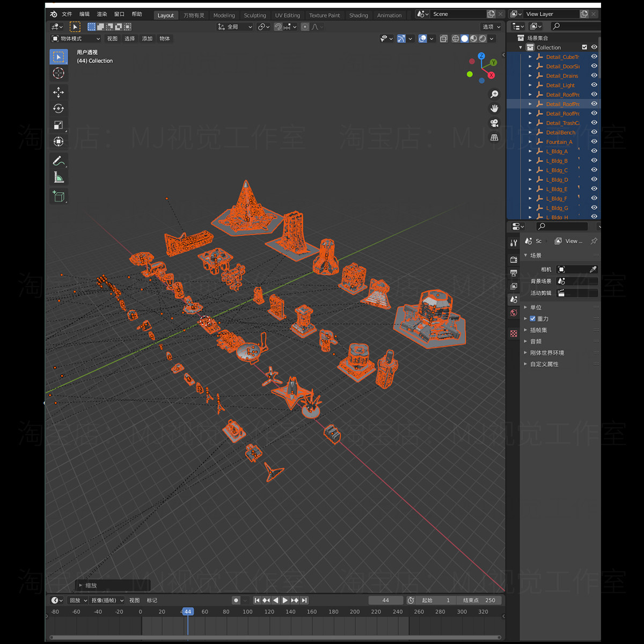Viewport: 644px width, 644px height.
Task: Open the World properties tab (red globe)
Action: pyautogui.click(x=514, y=313)
